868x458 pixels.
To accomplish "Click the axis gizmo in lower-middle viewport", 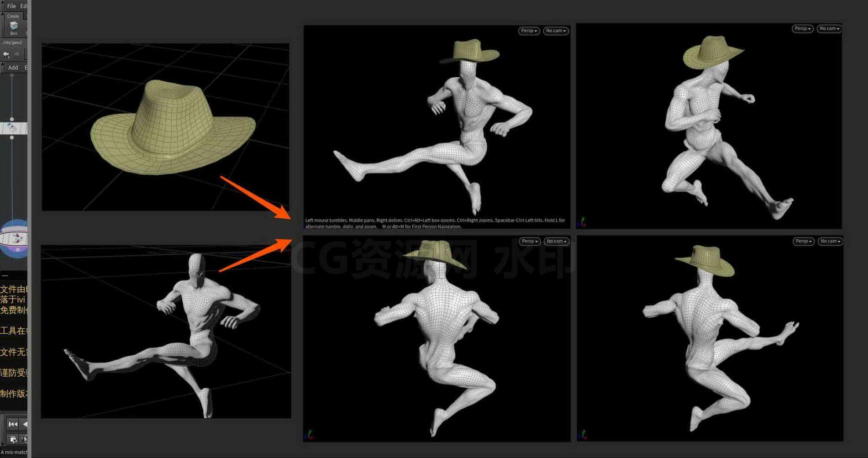I will point(310,435).
